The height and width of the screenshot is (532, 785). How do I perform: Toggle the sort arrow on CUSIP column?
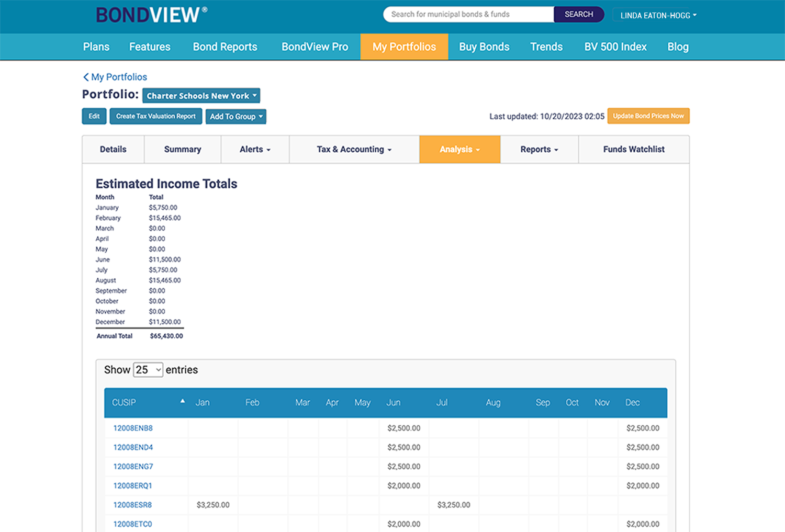tap(182, 400)
